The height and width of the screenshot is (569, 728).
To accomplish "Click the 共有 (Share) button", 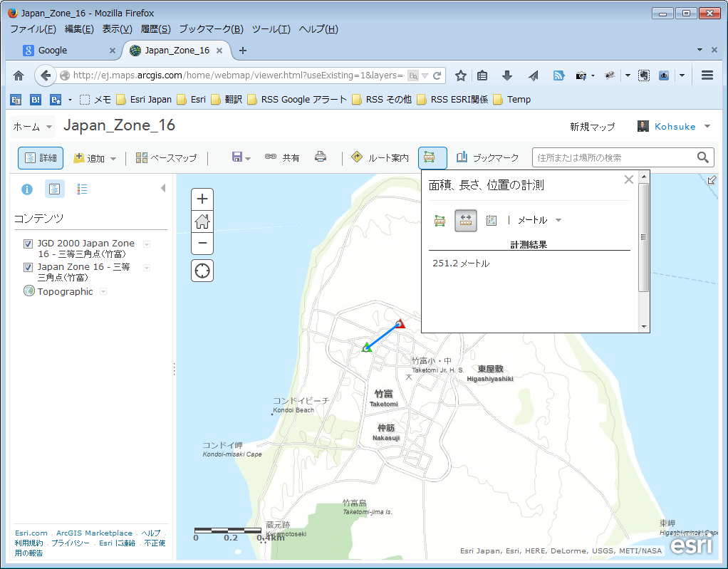I will click(282, 158).
